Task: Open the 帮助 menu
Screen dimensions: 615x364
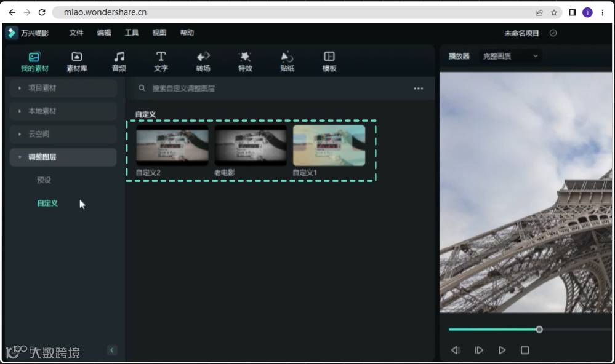Action: [x=187, y=33]
